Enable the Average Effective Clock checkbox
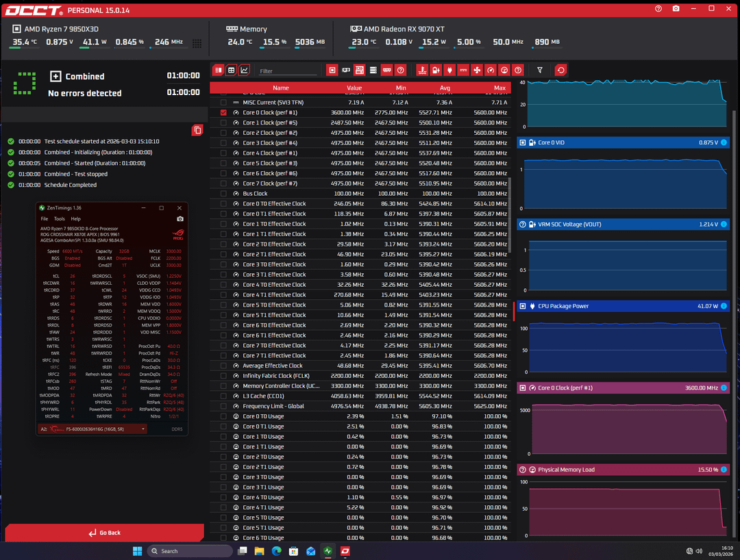The height and width of the screenshot is (560, 740). (223, 366)
